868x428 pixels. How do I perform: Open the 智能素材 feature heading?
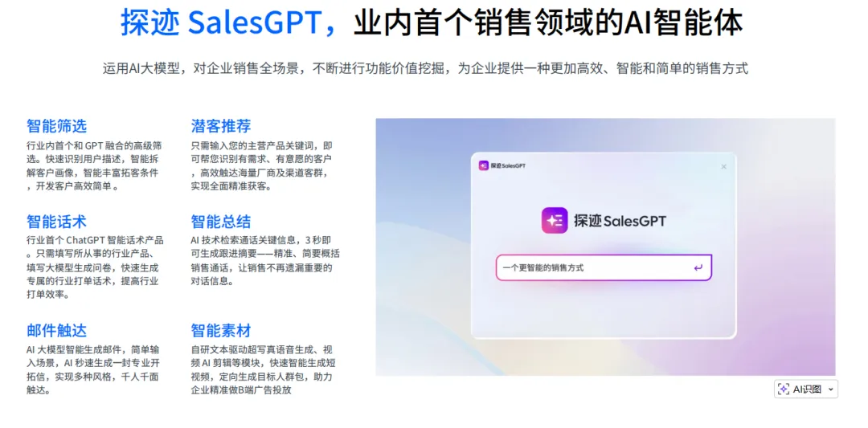[221, 331]
